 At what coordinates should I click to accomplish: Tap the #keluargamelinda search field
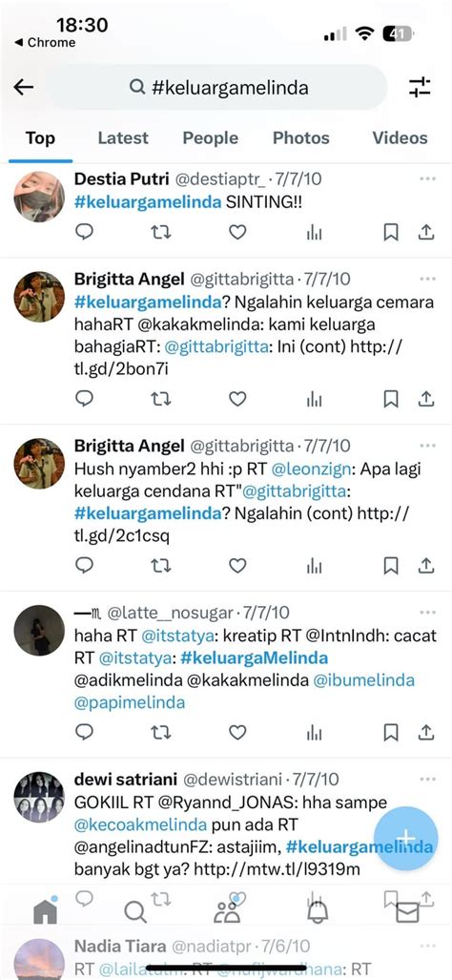tap(216, 88)
